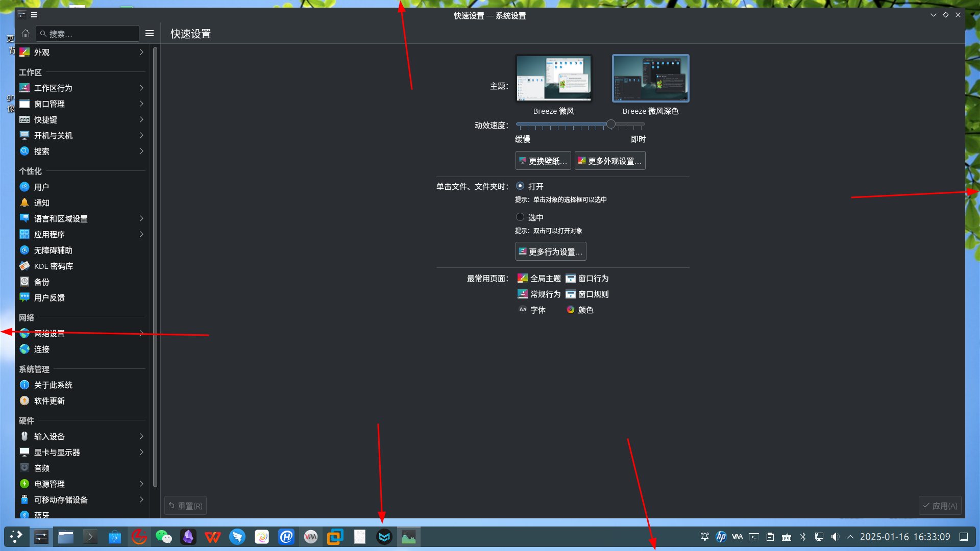The image size is (980, 551).
Task: Open the 通知 notifications page
Action: (x=82, y=203)
